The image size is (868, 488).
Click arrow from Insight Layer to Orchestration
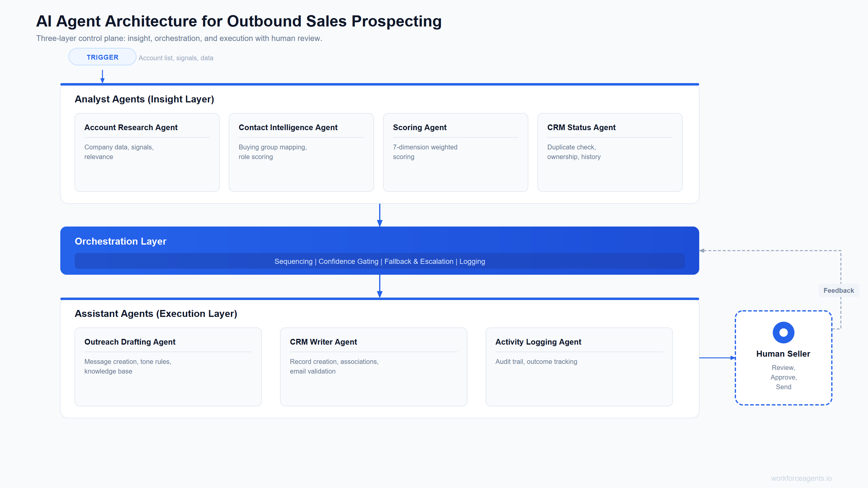[379, 215]
